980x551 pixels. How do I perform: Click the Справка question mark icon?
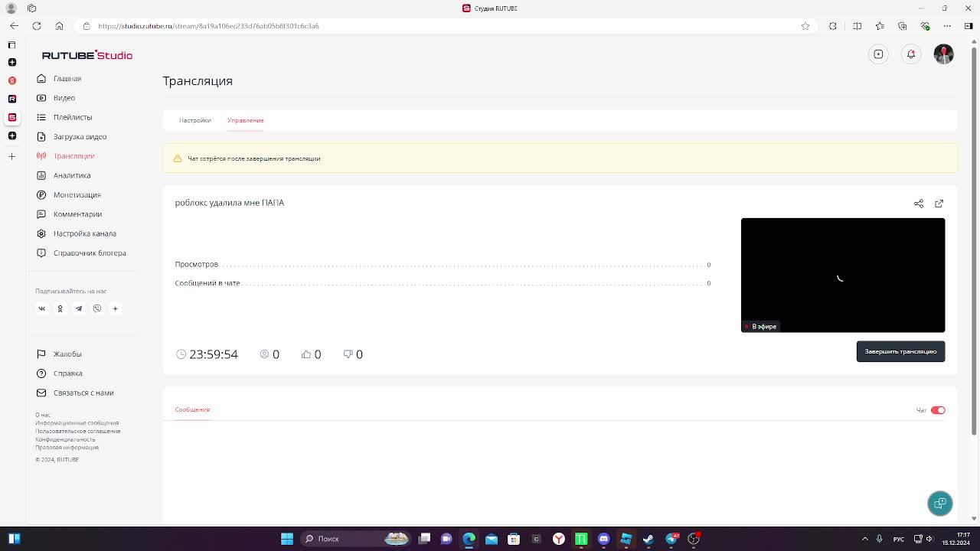coord(41,373)
